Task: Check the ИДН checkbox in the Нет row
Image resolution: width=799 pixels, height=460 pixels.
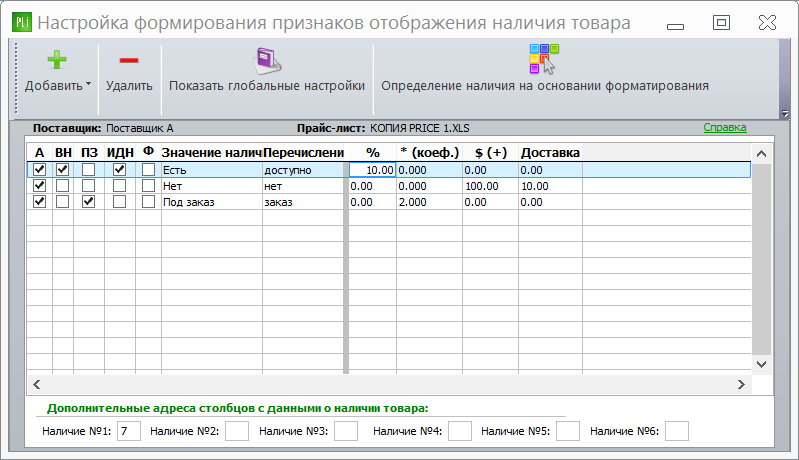Action: (119, 185)
